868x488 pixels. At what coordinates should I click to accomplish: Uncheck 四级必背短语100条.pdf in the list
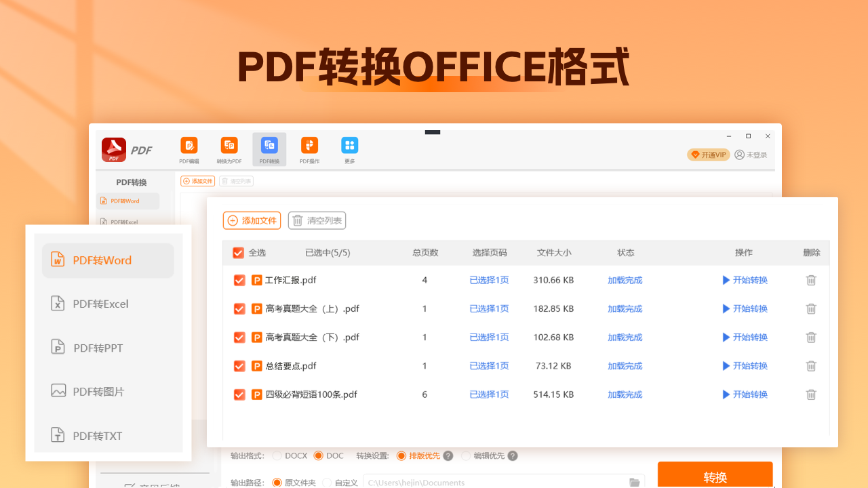tap(239, 394)
